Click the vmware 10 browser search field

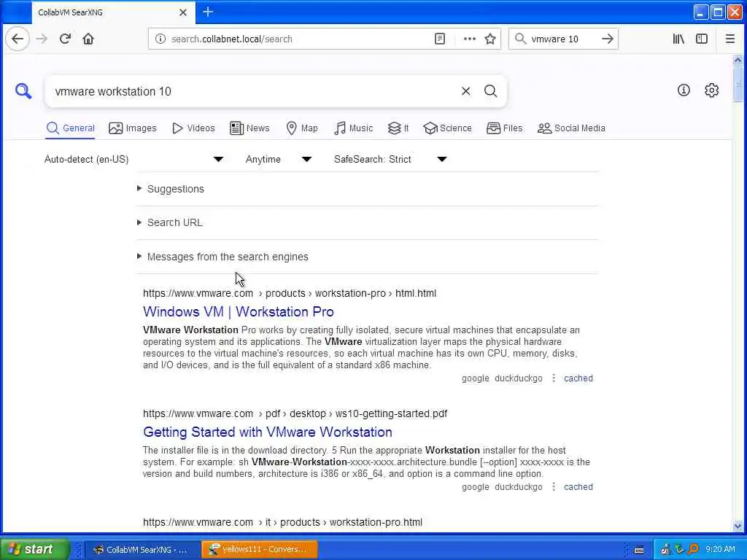[562, 39]
